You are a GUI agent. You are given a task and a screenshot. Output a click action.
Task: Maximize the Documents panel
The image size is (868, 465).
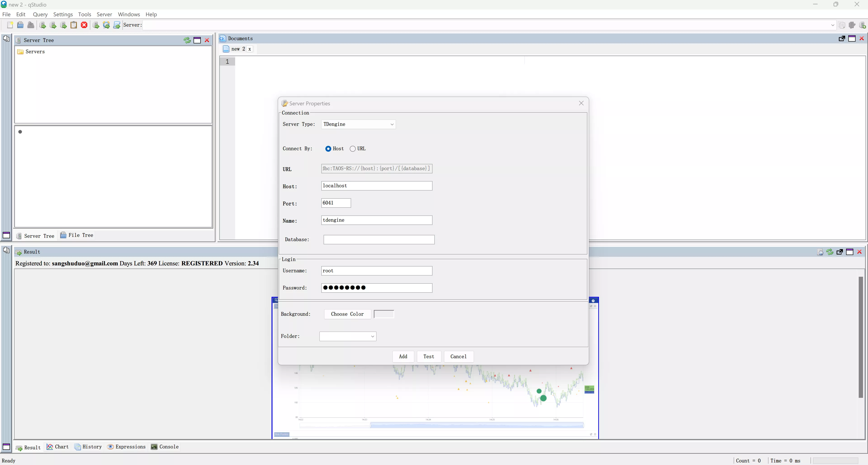click(x=852, y=38)
